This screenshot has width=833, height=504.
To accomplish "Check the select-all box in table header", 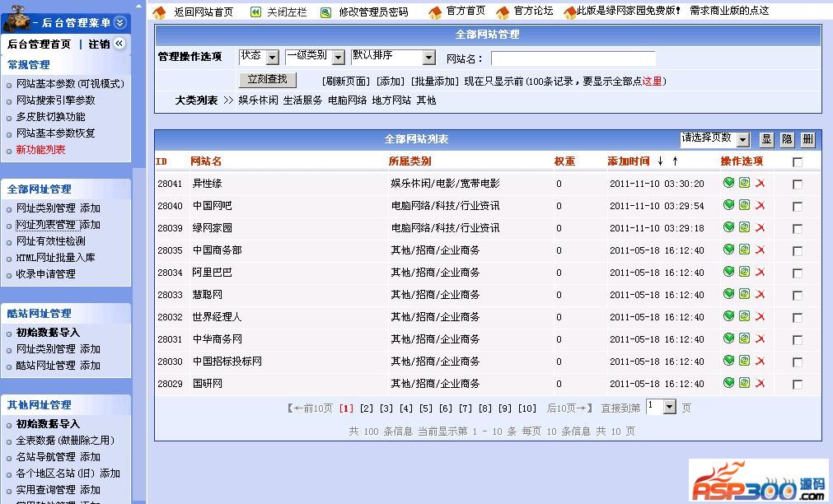I will pyautogui.click(x=797, y=162).
